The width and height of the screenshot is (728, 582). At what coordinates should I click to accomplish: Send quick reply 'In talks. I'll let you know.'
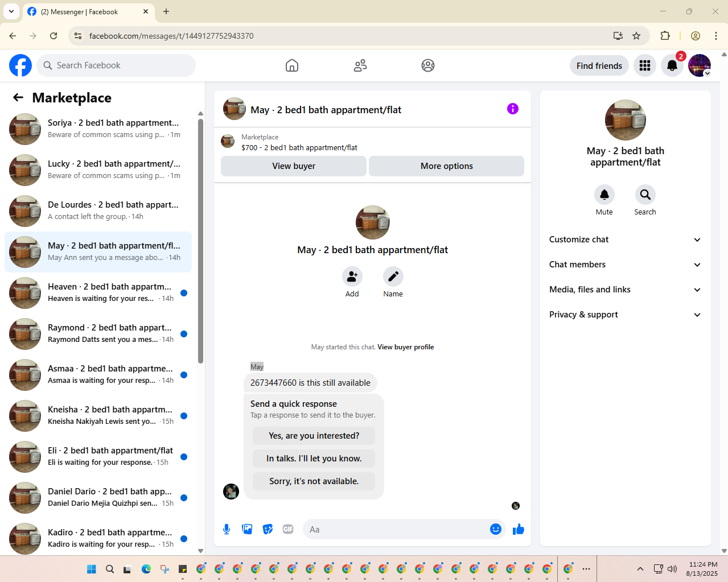point(314,459)
